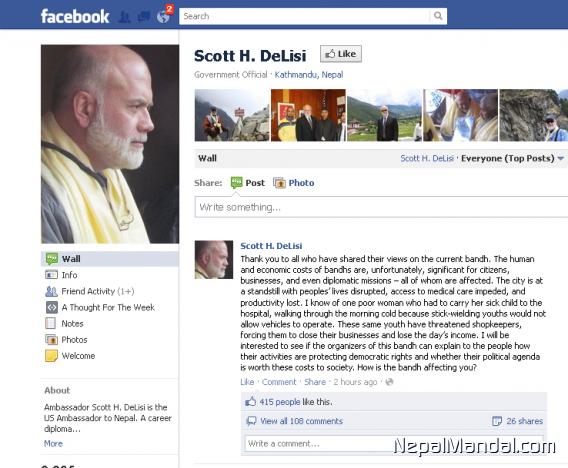Image resolution: width=568 pixels, height=468 pixels.
Task: Open the notifications globe icon
Action: 163,17
